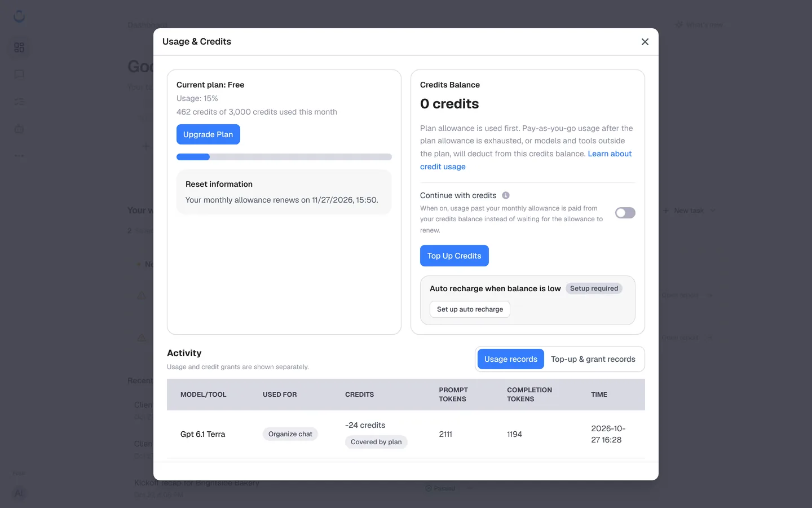Click Set up auto recharge
This screenshot has width=812, height=508.
470,309
